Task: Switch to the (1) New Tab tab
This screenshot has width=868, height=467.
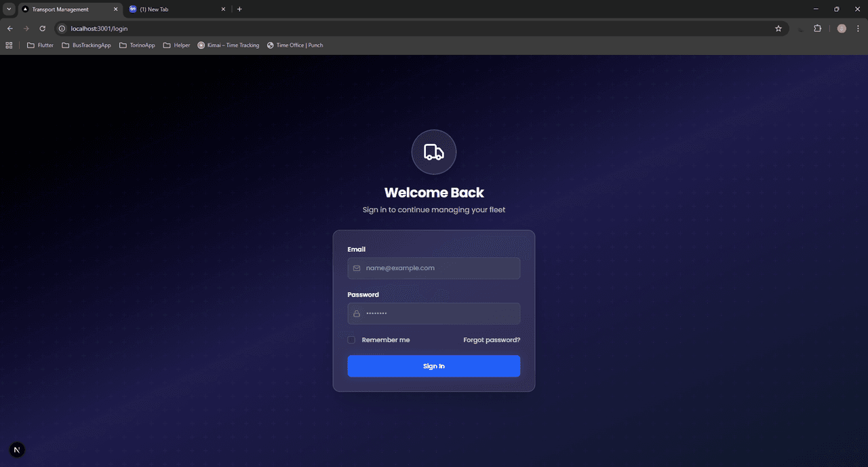Action: coord(178,10)
